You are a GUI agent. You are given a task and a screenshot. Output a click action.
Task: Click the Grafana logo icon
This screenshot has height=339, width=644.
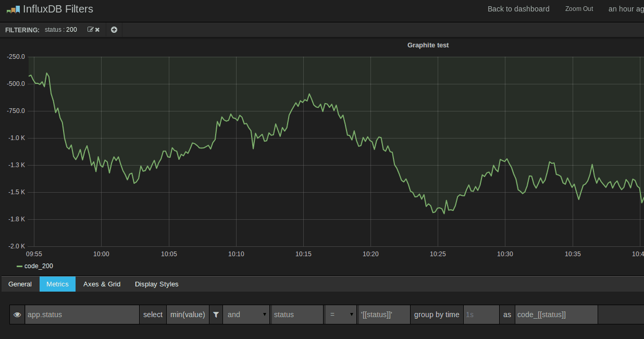[13, 9]
